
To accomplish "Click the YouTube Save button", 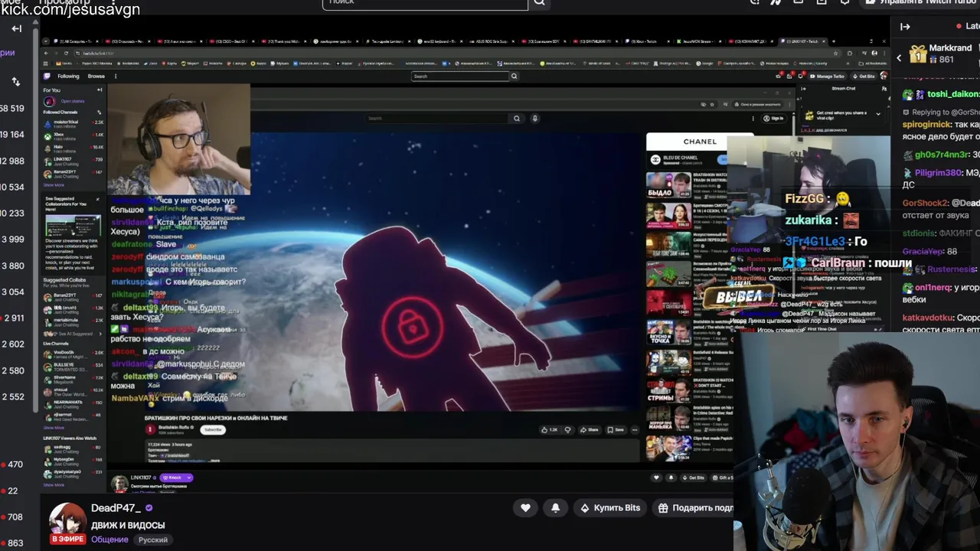I will pos(615,430).
